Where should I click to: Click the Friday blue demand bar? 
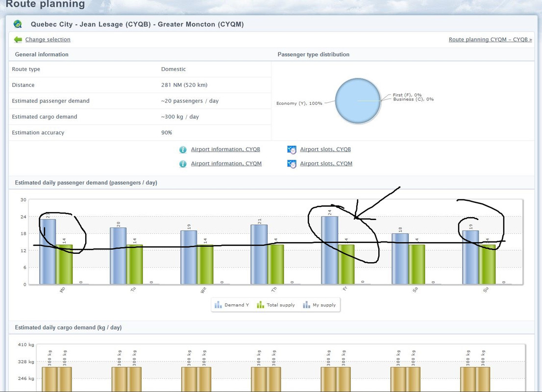329,250
